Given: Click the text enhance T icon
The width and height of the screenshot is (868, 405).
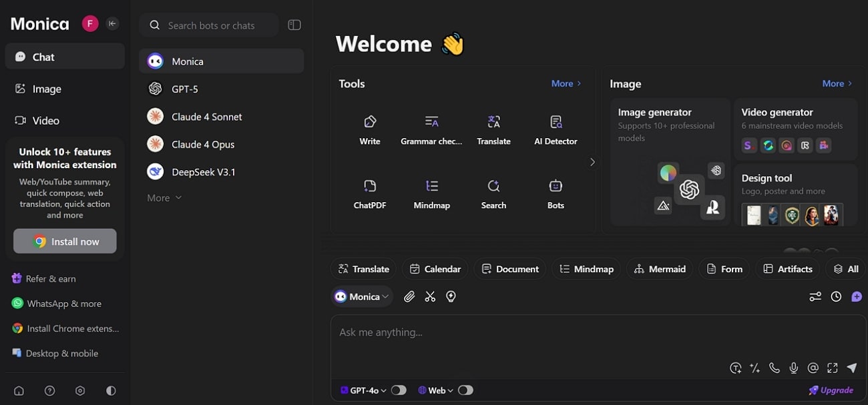Looking at the screenshot, I should pos(736,368).
